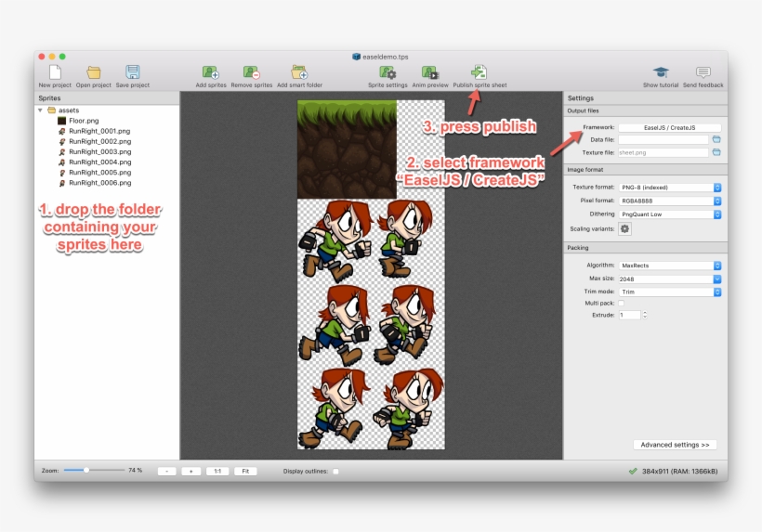This screenshot has width=762, height=532.
Task: Click the green checkmark status icon
Action: [x=633, y=471]
